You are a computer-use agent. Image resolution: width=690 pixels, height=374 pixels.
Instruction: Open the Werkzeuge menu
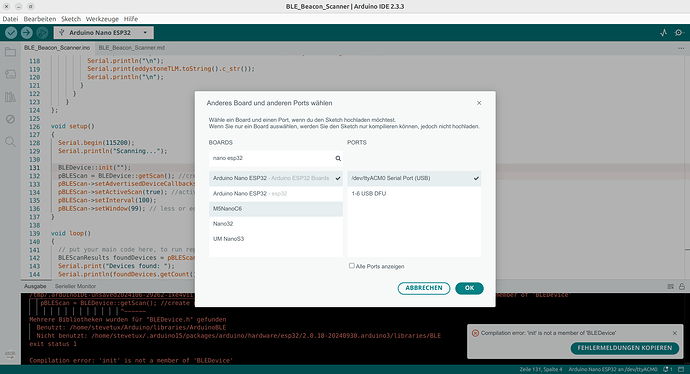point(102,19)
